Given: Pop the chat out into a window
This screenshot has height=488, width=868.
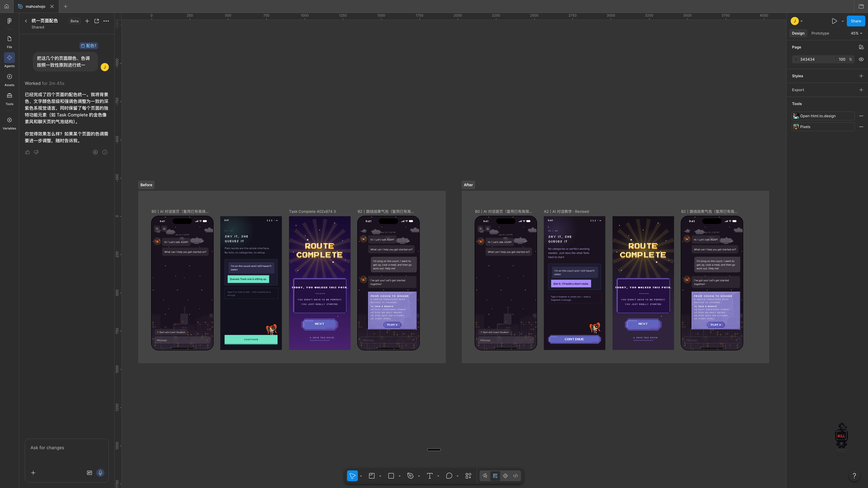Looking at the screenshot, I should click(97, 21).
